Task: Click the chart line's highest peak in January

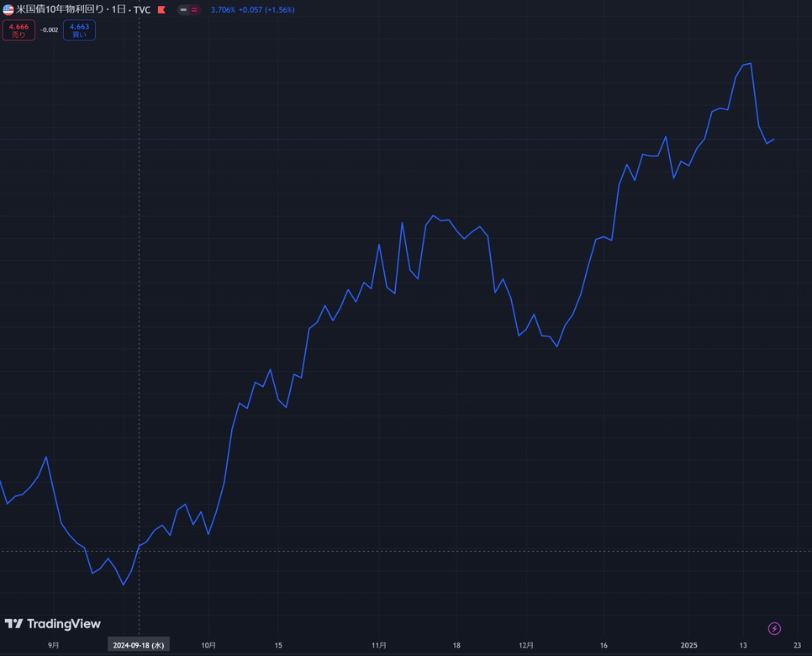Action: coord(750,63)
